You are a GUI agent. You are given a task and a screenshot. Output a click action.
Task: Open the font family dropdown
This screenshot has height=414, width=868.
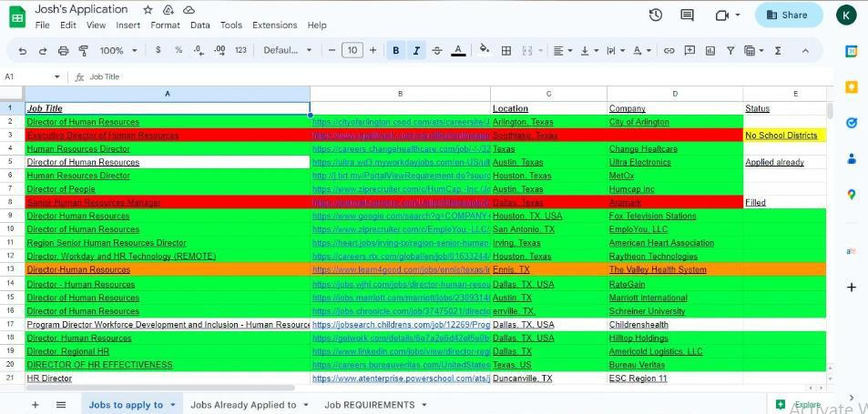tap(288, 50)
